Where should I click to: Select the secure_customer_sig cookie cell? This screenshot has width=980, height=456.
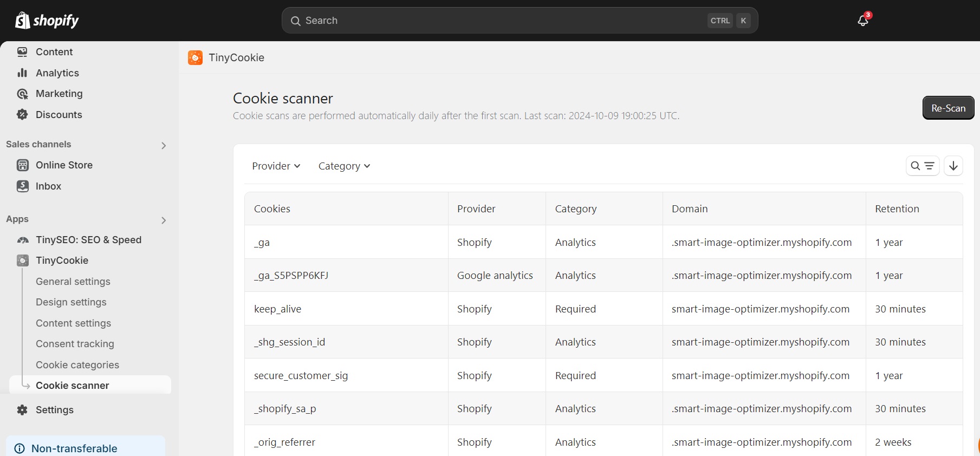(x=346, y=375)
